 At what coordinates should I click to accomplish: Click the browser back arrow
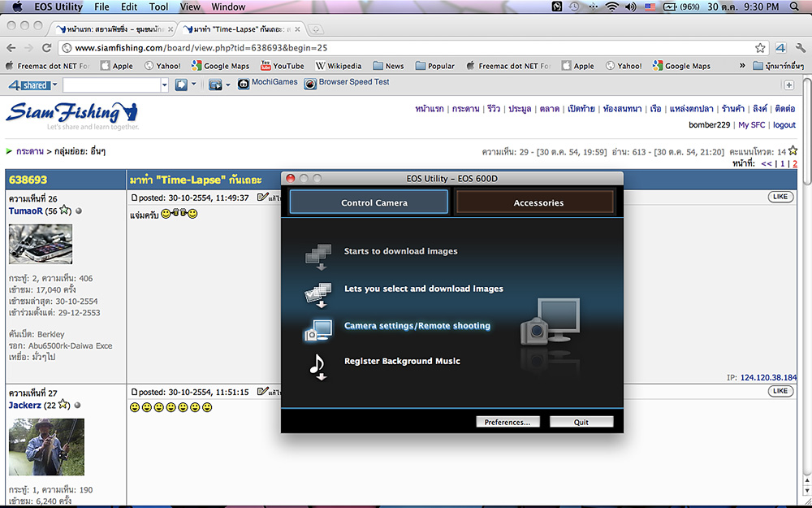pos(11,48)
